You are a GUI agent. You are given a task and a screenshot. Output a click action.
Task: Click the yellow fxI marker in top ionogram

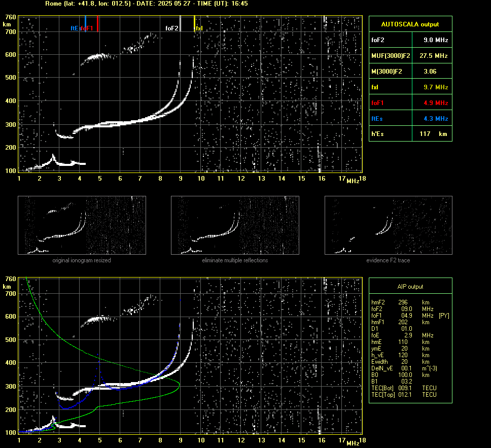(194, 24)
